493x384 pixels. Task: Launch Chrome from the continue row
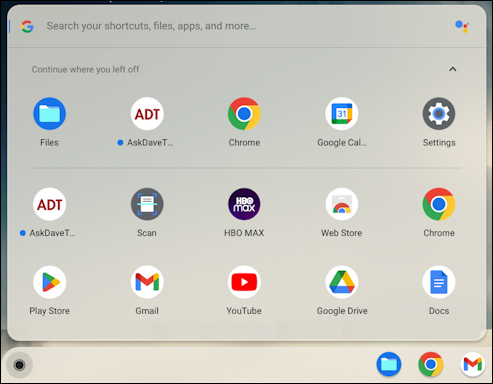pyautogui.click(x=244, y=114)
